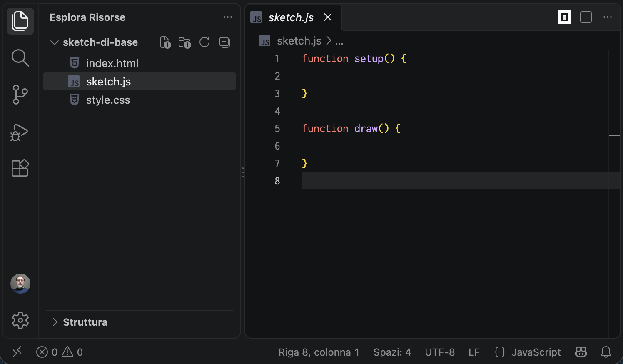Change language mode JavaScript
The height and width of the screenshot is (364, 623).
tap(536, 352)
